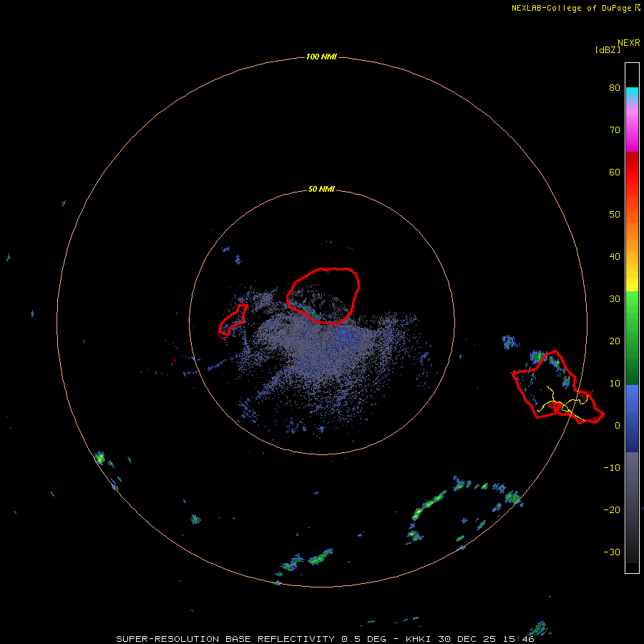Click the large central red island outline
Screen dimensions: 644x644
[x=323, y=296]
